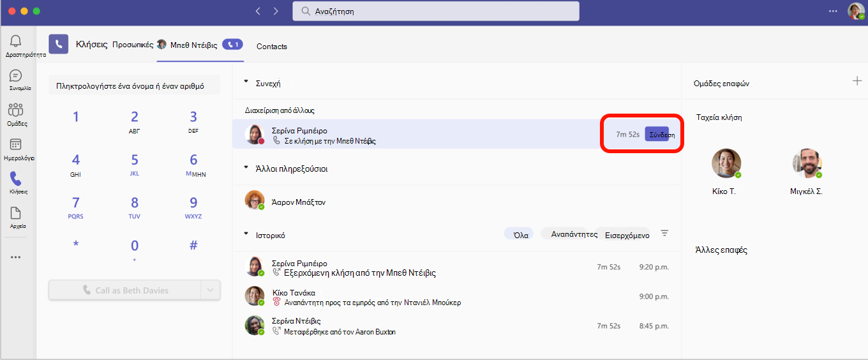Click Call as Beth Davies button
Screen dimensions: 868x360
coord(125,290)
